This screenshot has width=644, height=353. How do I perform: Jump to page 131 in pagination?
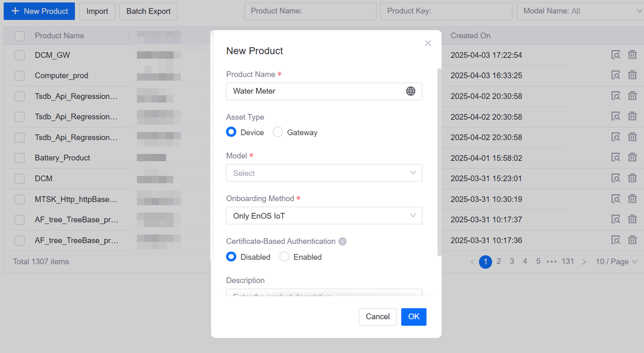click(x=568, y=261)
